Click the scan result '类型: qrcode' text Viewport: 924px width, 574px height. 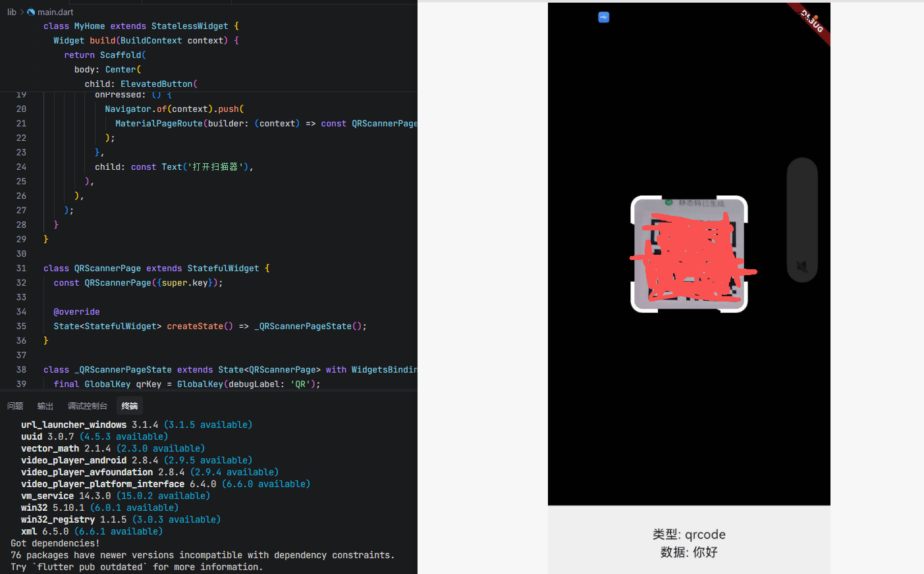[x=689, y=535]
